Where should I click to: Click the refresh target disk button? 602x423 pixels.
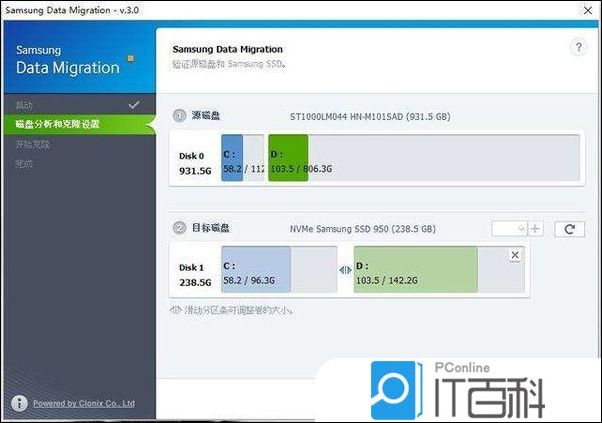pyautogui.click(x=569, y=229)
